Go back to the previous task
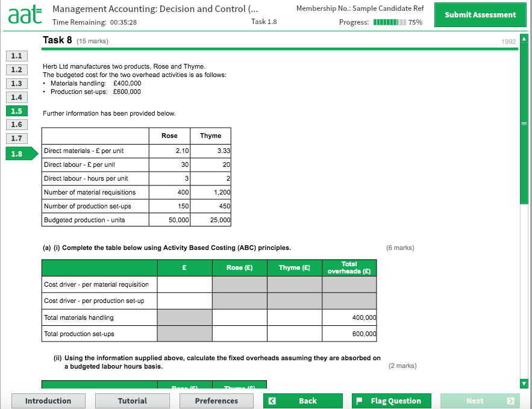This screenshot has height=409, width=532. tap(302, 401)
